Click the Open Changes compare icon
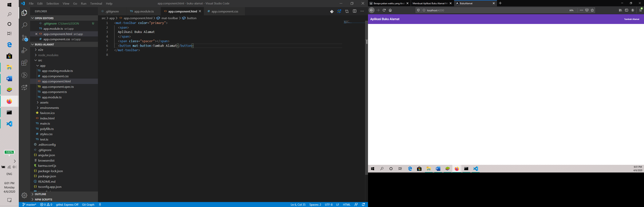Viewport: 644px width, 207px height. (347, 11)
